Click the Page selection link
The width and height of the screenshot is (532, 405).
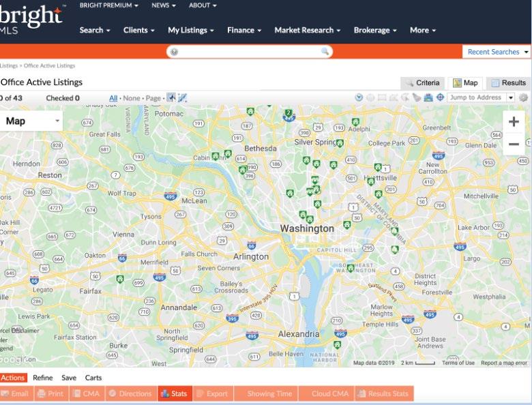tap(153, 98)
